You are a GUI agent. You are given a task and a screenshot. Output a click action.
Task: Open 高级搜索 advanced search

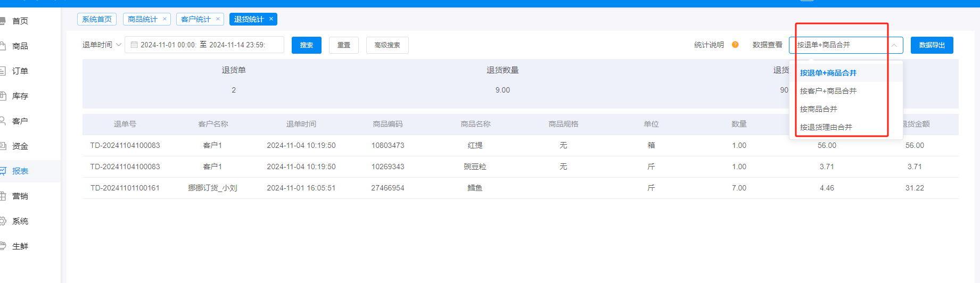(387, 45)
